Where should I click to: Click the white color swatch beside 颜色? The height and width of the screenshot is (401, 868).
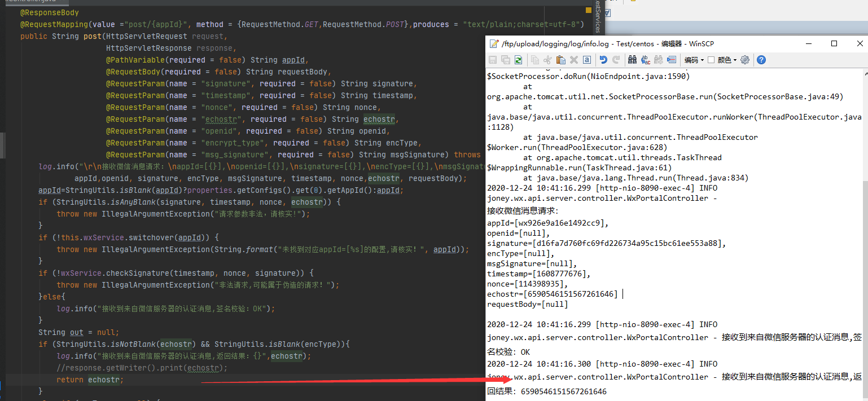click(711, 60)
